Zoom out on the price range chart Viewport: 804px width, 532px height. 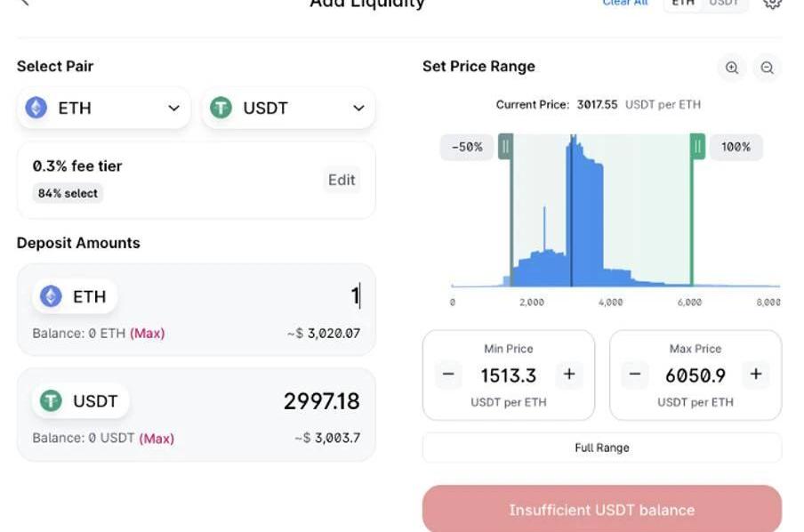tap(767, 68)
